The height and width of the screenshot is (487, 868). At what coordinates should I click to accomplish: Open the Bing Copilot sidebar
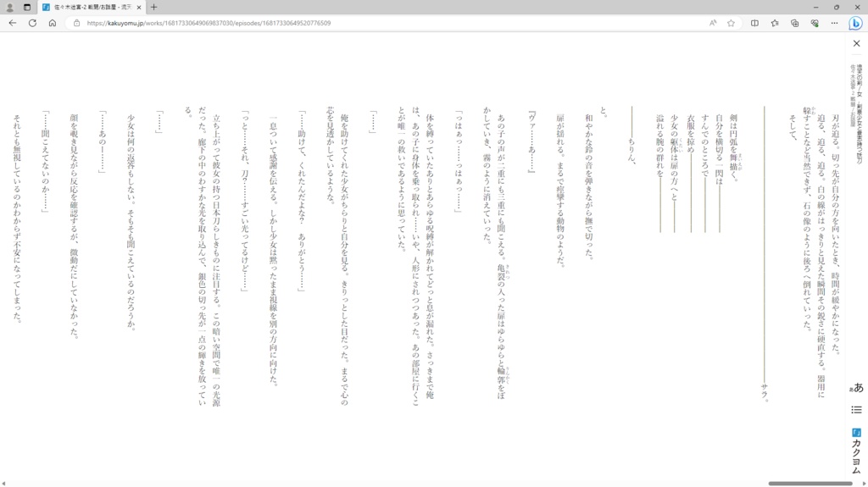pyautogui.click(x=855, y=23)
